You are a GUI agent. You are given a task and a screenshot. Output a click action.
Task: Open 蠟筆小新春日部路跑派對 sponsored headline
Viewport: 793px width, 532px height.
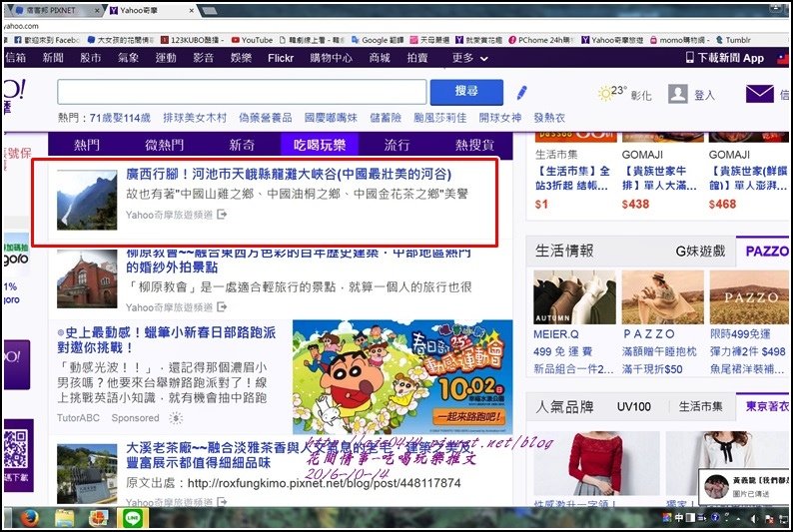pos(167,340)
